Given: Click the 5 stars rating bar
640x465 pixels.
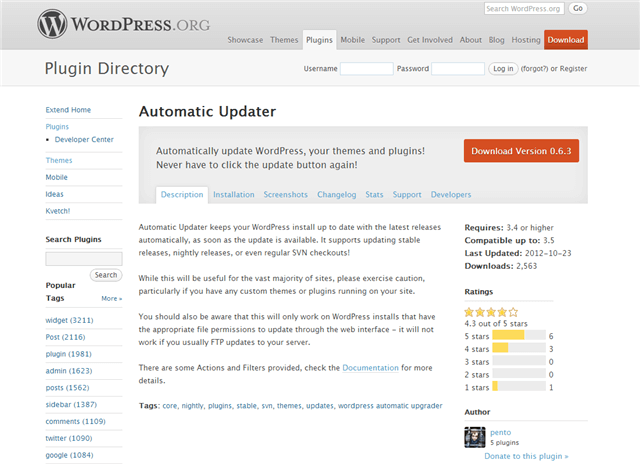Looking at the screenshot, I should (518, 335).
